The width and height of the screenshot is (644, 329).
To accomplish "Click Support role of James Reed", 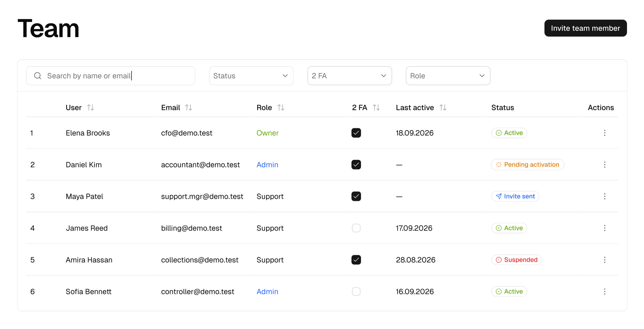I will (270, 228).
